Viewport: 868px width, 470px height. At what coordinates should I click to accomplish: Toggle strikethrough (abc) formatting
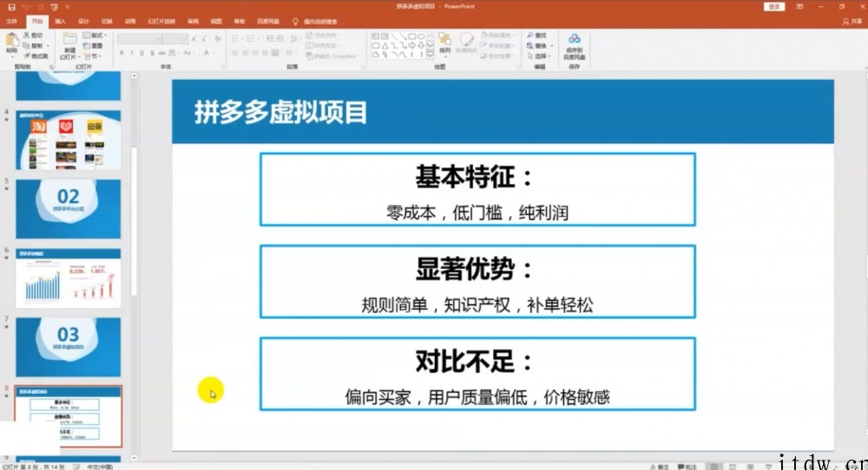point(161,53)
